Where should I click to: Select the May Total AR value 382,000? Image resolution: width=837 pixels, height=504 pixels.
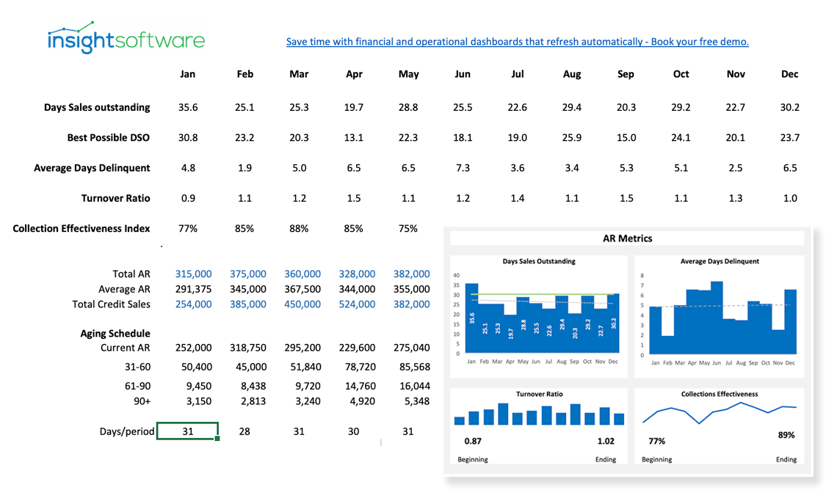click(x=412, y=274)
